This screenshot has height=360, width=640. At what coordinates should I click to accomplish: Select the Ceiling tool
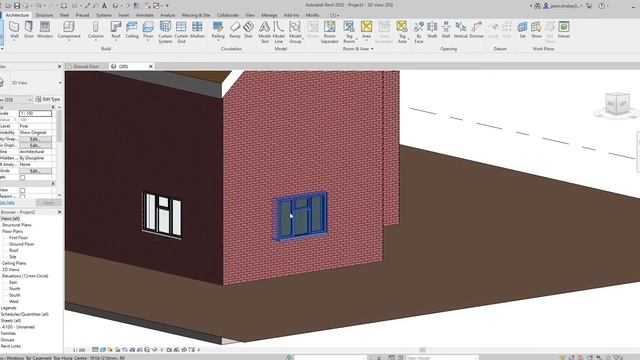pyautogui.click(x=131, y=30)
